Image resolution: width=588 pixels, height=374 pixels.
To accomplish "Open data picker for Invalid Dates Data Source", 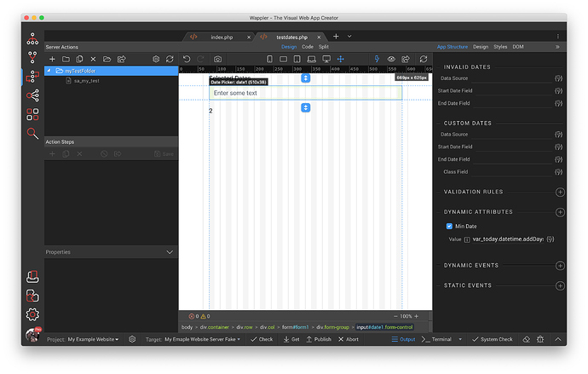I will (558, 78).
